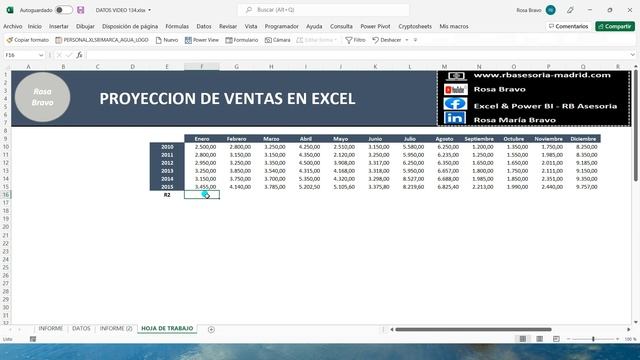Switch to the Insertar ribbon tab
The height and width of the screenshot is (360, 640).
point(59,26)
